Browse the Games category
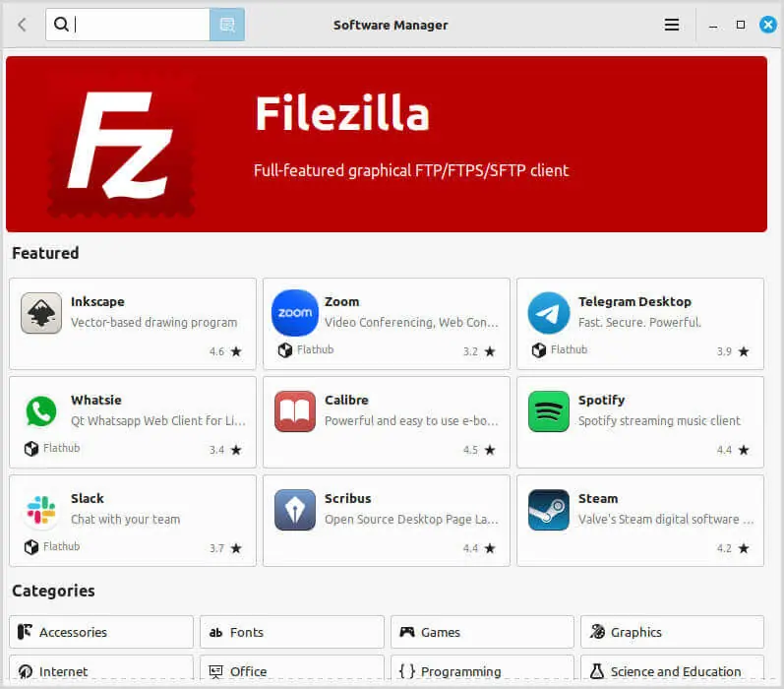The width and height of the screenshot is (784, 689). coord(483,632)
